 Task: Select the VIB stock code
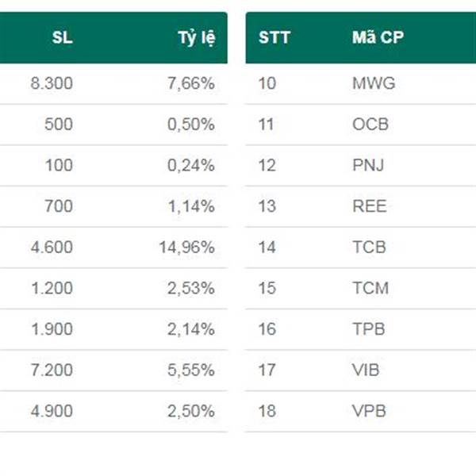pyautogui.click(x=366, y=370)
